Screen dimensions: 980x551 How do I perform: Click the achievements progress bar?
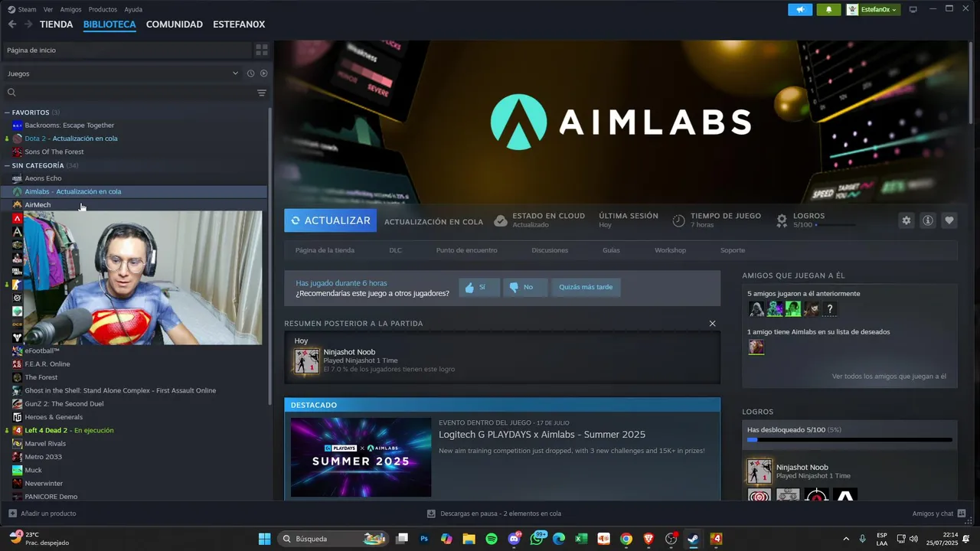pos(850,440)
